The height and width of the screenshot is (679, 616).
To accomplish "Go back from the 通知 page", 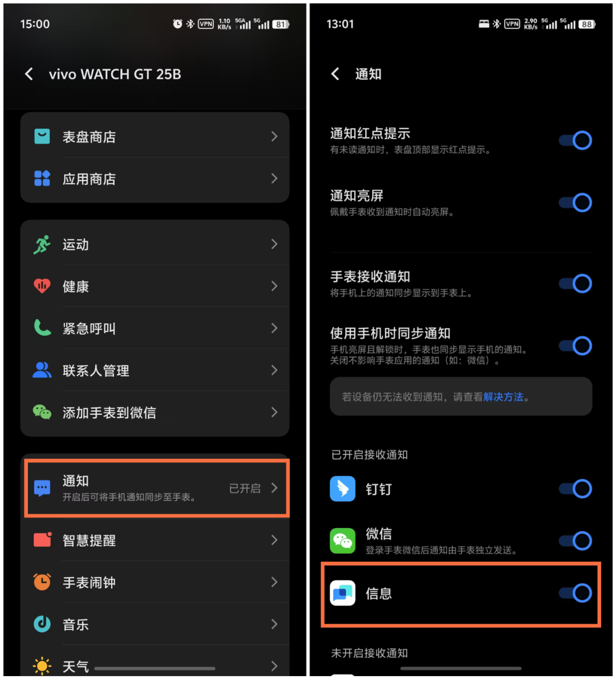I will click(335, 74).
